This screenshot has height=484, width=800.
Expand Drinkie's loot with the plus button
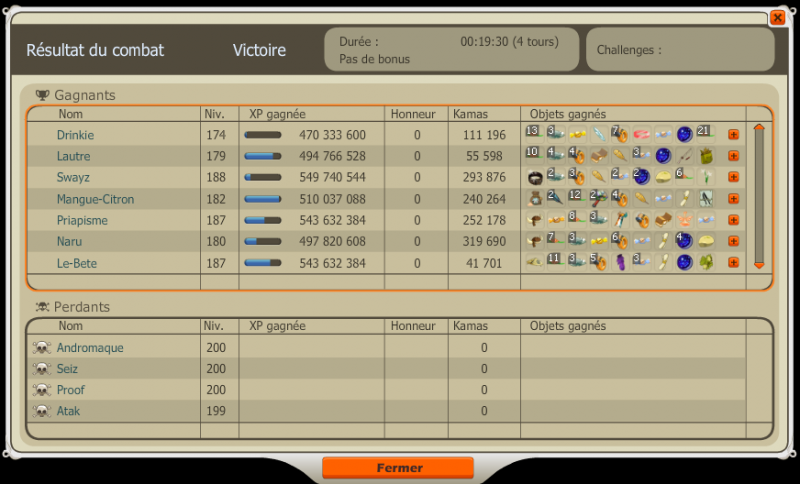click(734, 135)
